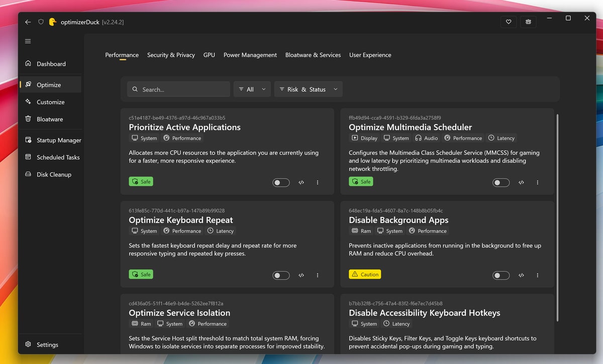
Task: Click the Search input field
Action: [x=178, y=89]
